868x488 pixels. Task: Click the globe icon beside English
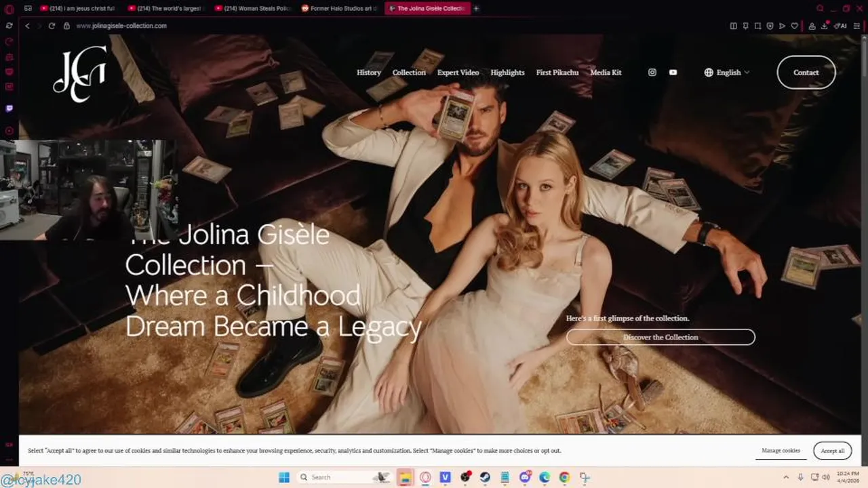point(709,73)
